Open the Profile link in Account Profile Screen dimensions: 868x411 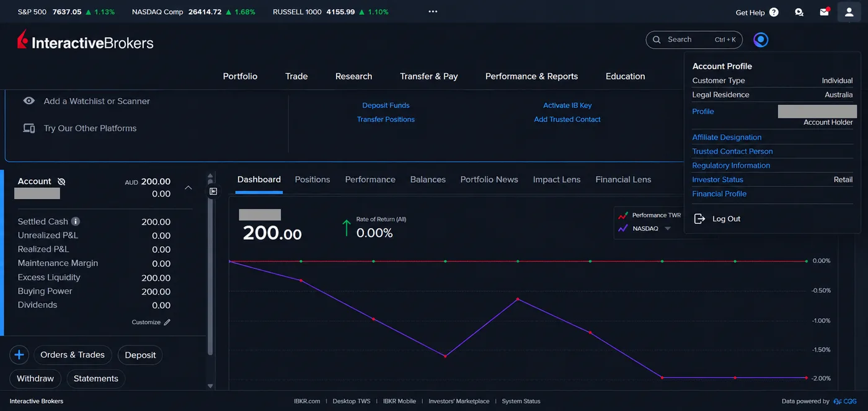click(x=703, y=112)
